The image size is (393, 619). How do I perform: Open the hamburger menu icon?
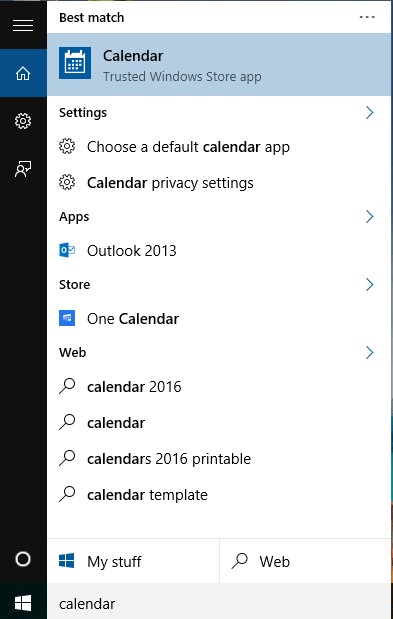coord(23,25)
